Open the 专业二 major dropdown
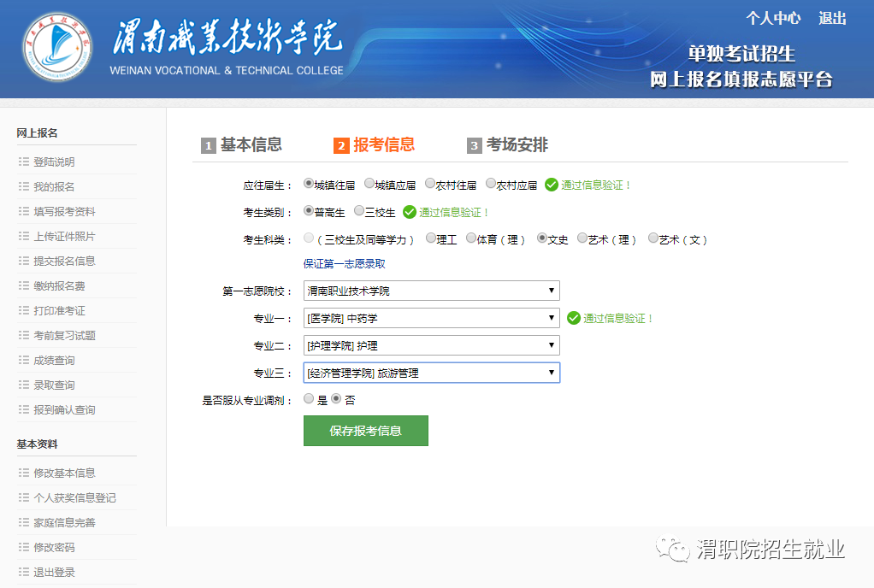 (x=431, y=345)
